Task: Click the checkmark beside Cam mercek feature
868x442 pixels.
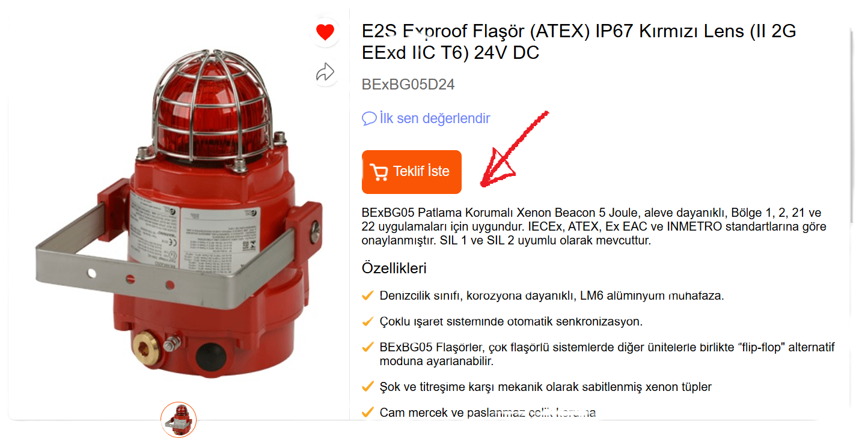Action: pyautogui.click(x=367, y=413)
